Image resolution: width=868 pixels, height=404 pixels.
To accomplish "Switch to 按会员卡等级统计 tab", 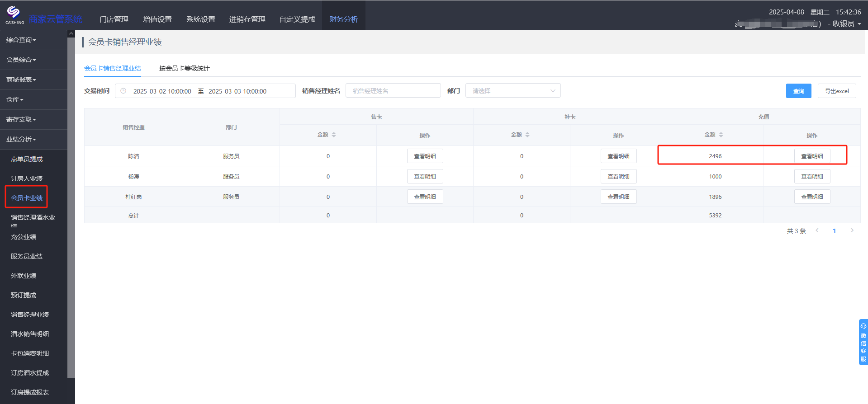I will click(184, 68).
